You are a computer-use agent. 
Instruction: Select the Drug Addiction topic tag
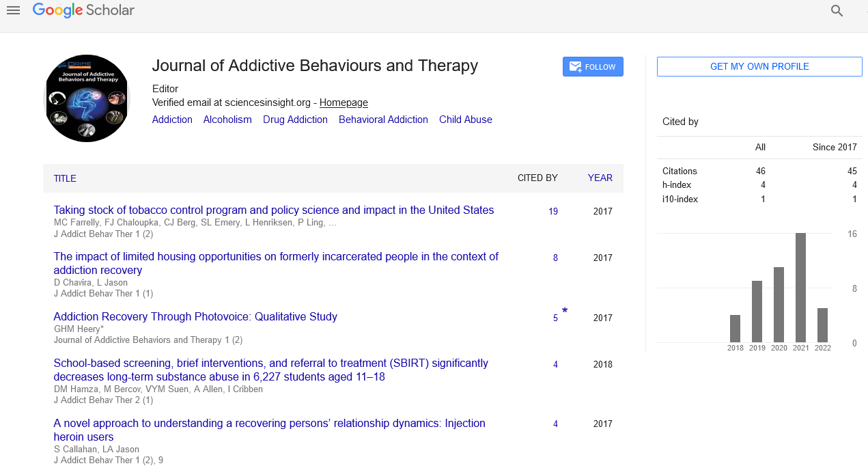[295, 120]
